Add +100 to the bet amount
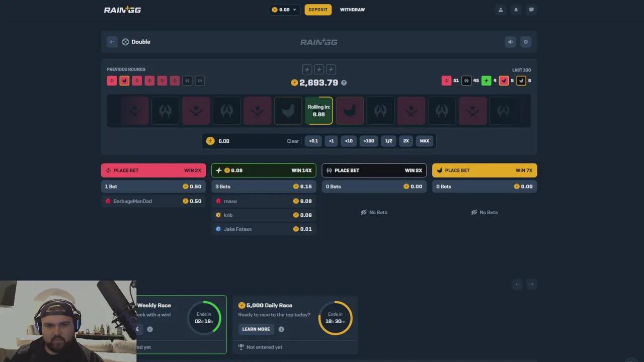 pyautogui.click(x=369, y=141)
